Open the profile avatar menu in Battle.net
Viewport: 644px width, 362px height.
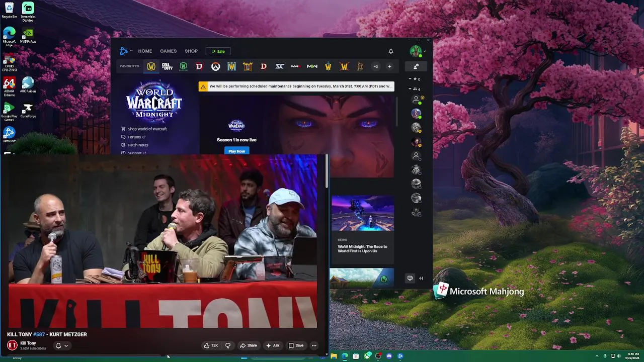click(x=417, y=51)
